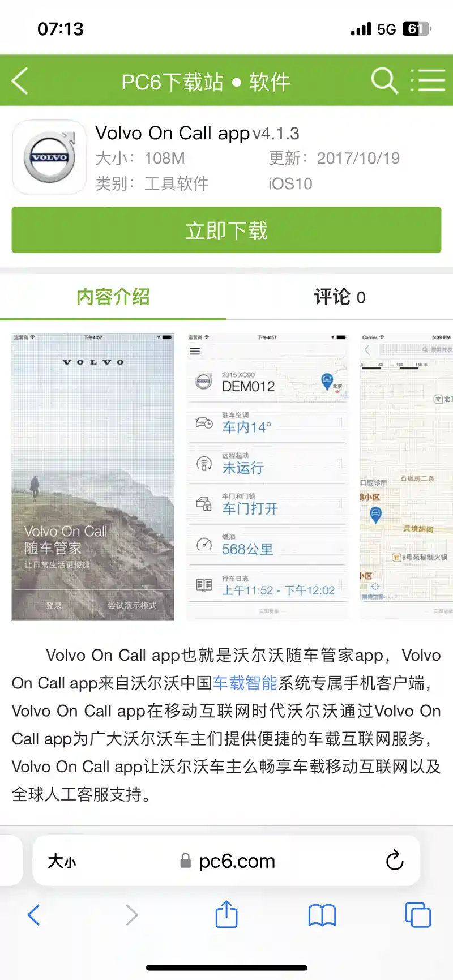
Task: Show open tabs via tabs icon
Action: (x=418, y=915)
